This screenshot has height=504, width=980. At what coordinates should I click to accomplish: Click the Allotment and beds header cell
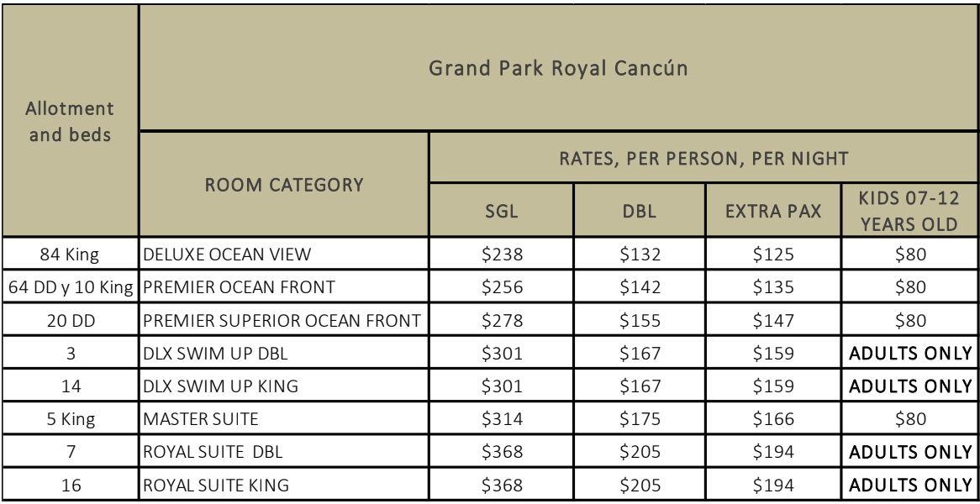[x=70, y=120]
